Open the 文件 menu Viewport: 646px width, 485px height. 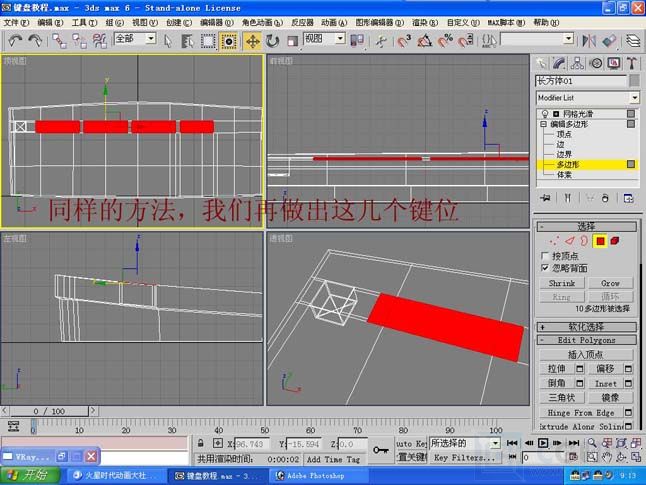tap(16, 23)
